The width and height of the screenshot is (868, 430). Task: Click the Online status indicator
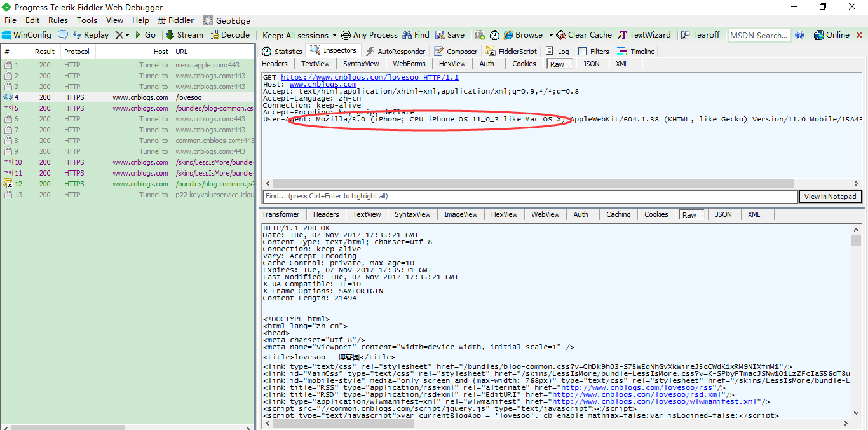pos(831,35)
